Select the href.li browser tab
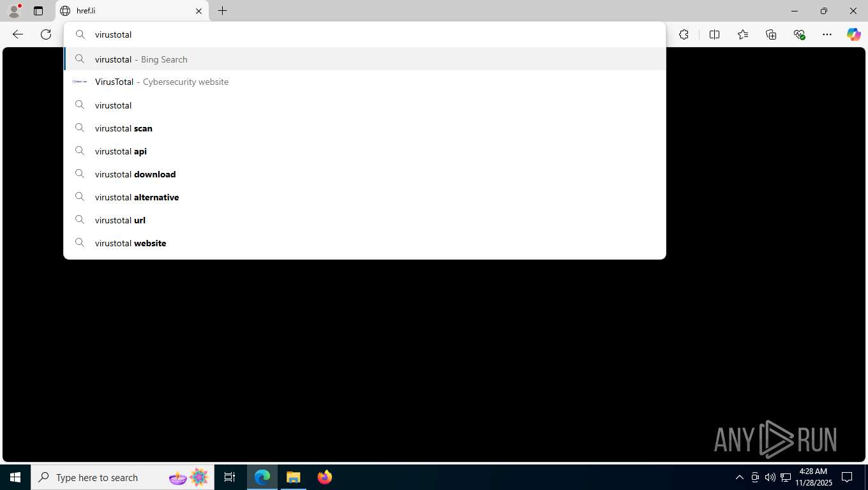This screenshot has height=490, width=868. point(132,11)
